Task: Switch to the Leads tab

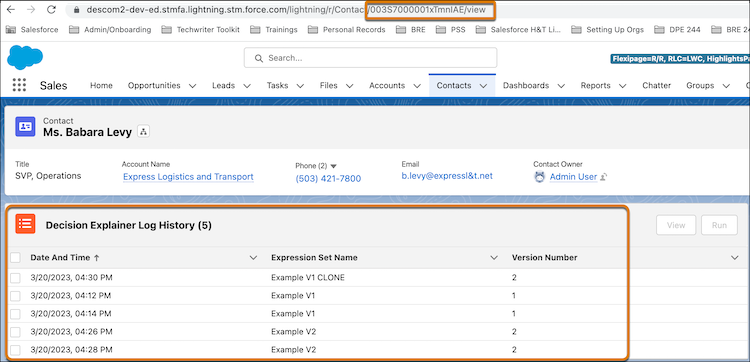Action: 223,86
